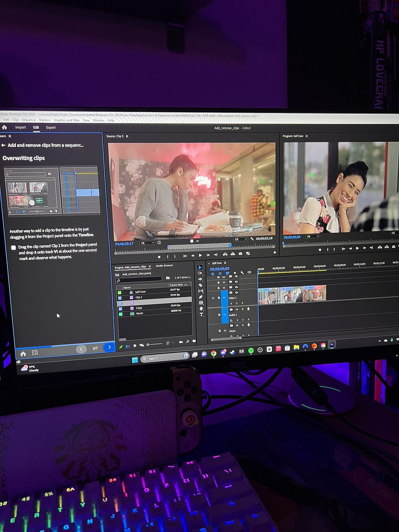The width and height of the screenshot is (399, 532).
Task: Click Windows taskbar Search box
Action: 165,358
